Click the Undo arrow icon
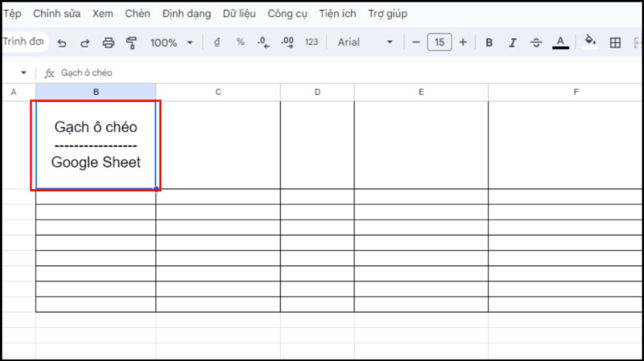 [x=62, y=43]
